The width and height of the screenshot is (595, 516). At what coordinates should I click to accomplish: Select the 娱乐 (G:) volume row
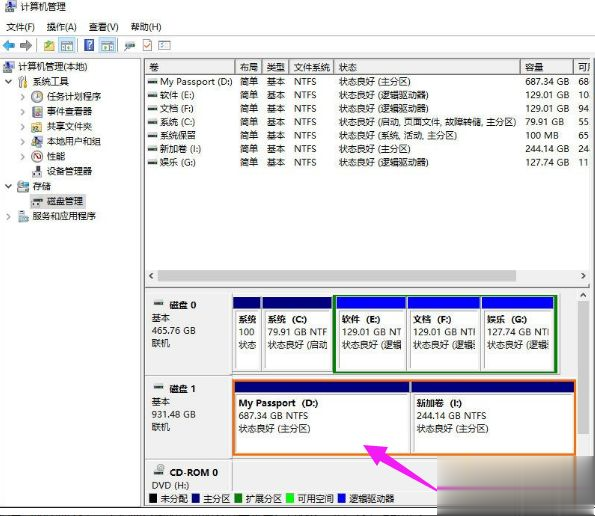(x=367, y=162)
